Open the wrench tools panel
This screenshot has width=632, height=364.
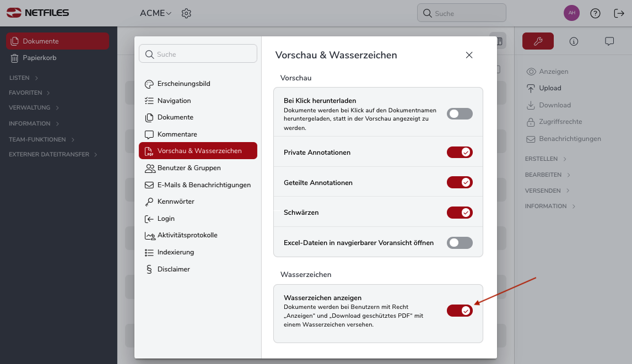coord(538,41)
